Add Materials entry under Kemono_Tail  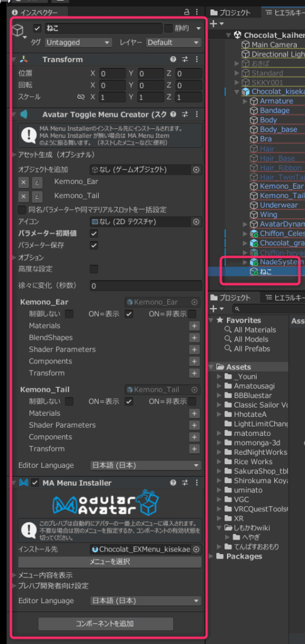tap(194, 414)
